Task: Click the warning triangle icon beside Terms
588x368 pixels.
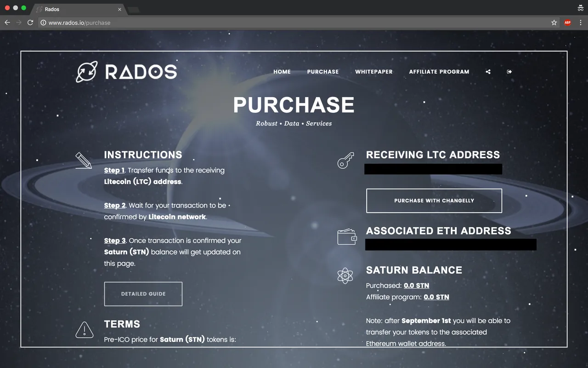Action: pos(84,329)
